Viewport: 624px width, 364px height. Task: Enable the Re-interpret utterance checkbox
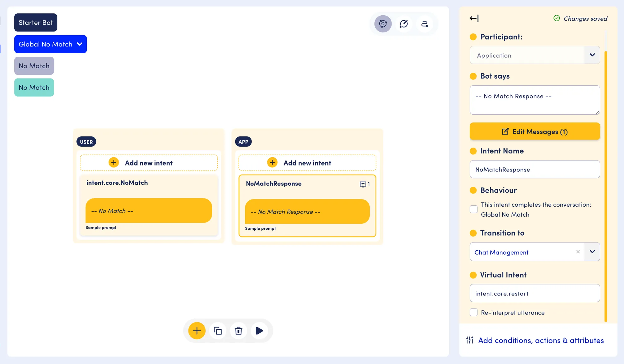pos(474,312)
